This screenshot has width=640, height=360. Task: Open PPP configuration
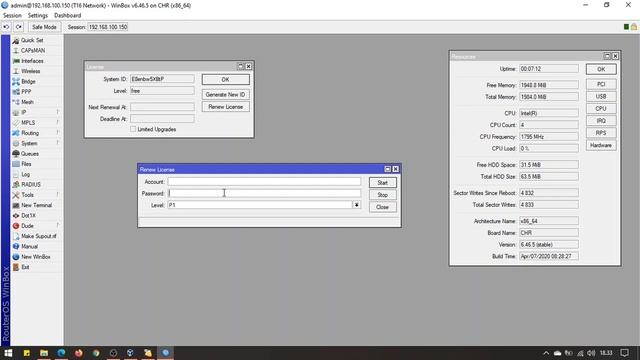(x=26, y=92)
